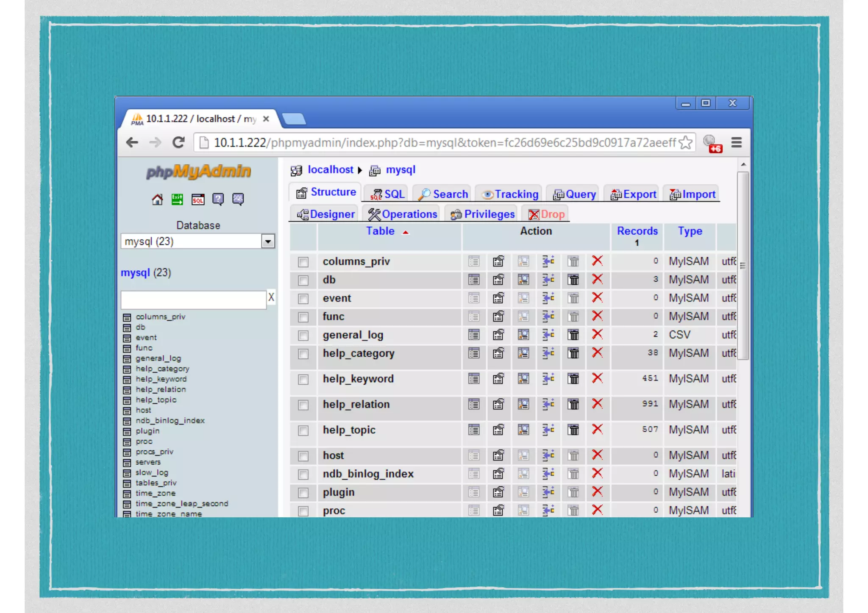Click the phpMyAdmin Home icon
This screenshot has width=868, height=613.
[157, 200]
